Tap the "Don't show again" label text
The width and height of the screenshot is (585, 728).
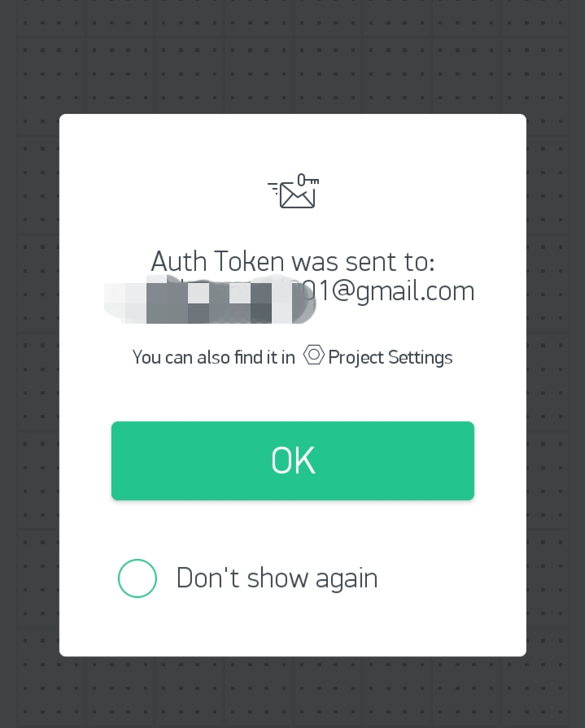[x=277, y=578]
